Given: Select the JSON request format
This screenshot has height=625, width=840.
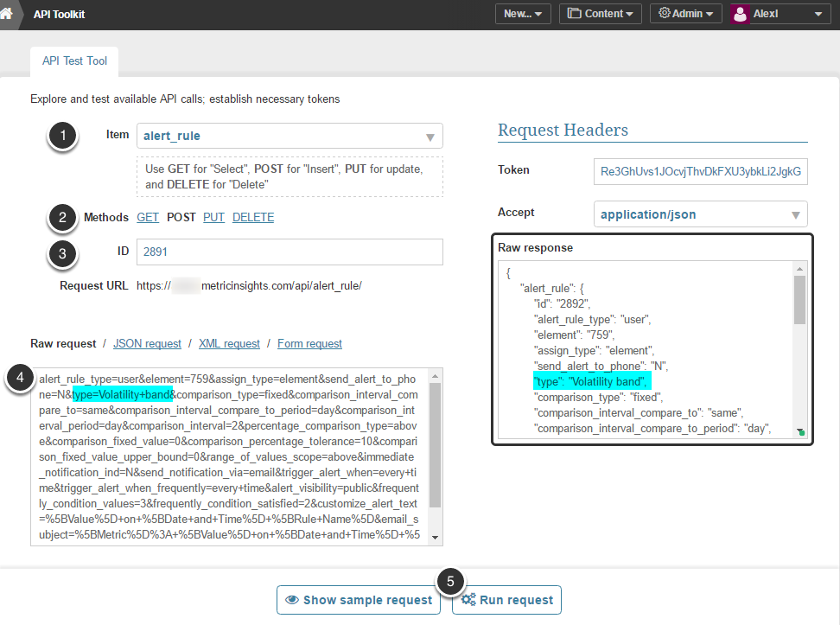Looking at the screenshot, I should click(x=147, y=343).
